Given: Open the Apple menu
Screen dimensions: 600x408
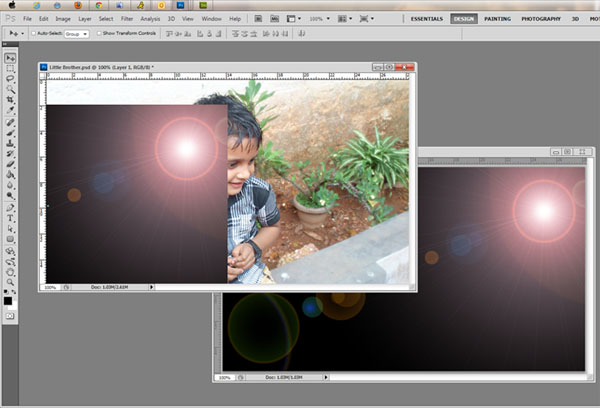Looking at the screenshot, I should click(12, 5).
